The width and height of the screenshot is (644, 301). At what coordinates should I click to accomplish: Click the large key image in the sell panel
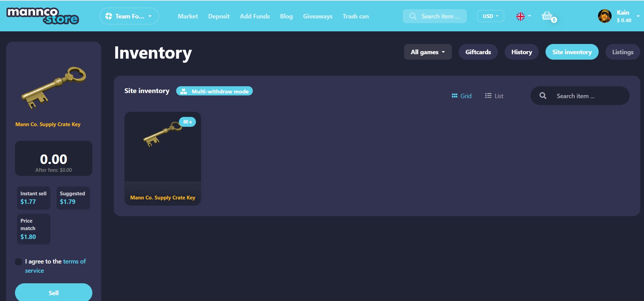point(54,88)
